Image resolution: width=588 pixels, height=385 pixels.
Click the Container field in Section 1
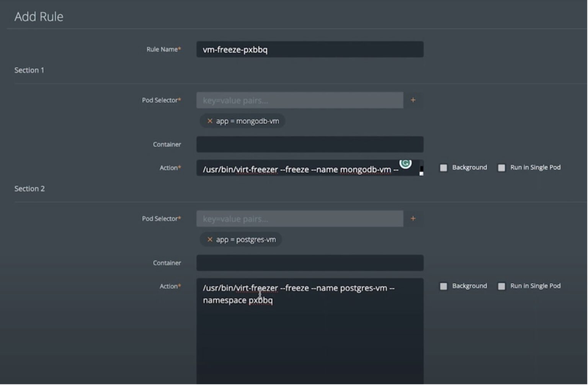309,144
